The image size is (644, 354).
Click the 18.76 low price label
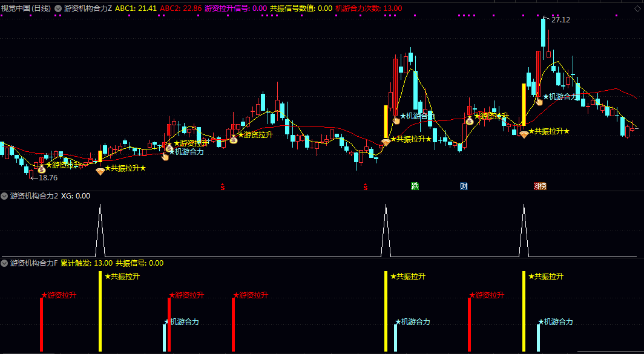pos(48,178)
